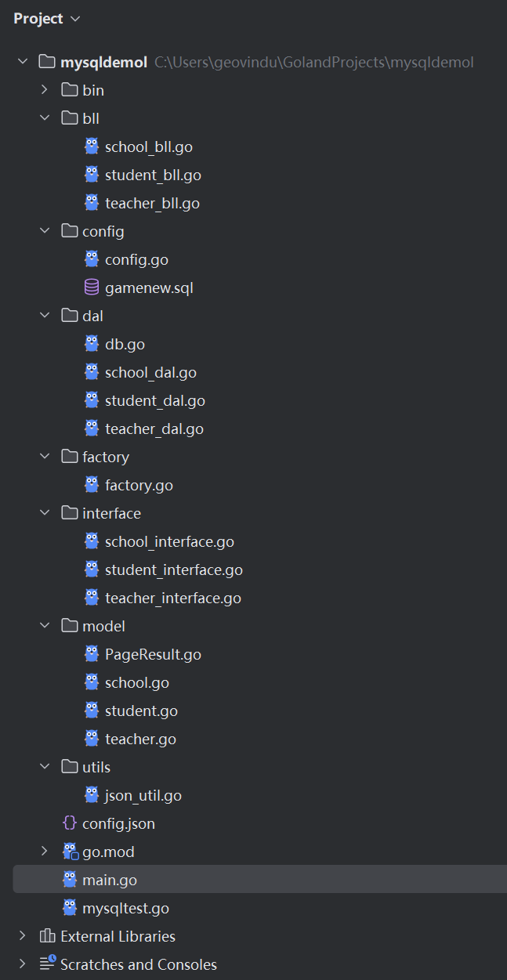Screen dimensions: 507x980
Task: Click the config.json braces icon
Action: (x=70, y=823)
